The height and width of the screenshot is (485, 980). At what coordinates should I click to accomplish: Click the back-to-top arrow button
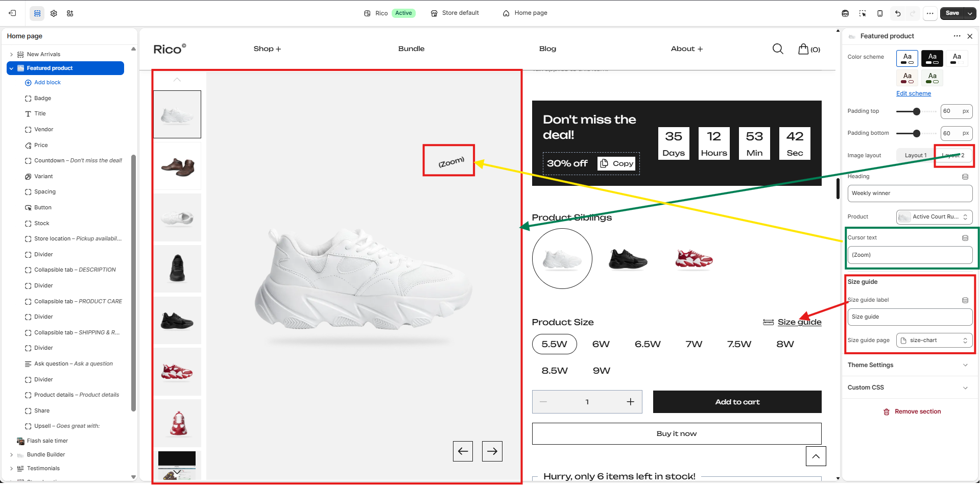[816, 456]
